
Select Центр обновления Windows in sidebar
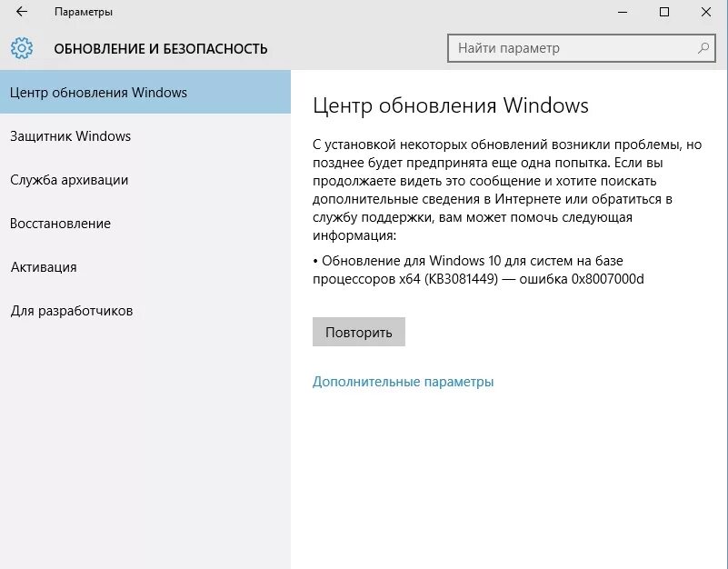(145, 92)
